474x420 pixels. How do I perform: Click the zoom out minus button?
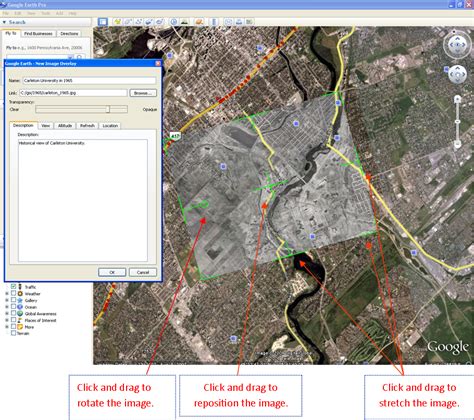[x=458, y=144]
